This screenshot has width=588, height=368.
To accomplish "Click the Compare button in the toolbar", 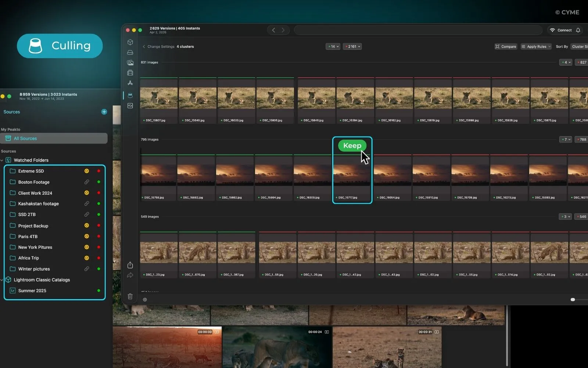I will 506,46.
